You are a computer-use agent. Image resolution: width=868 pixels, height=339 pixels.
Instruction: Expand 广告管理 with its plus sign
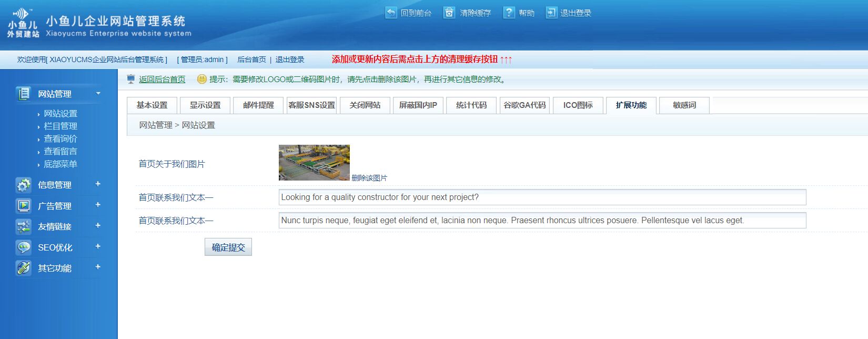coord(98,205)
